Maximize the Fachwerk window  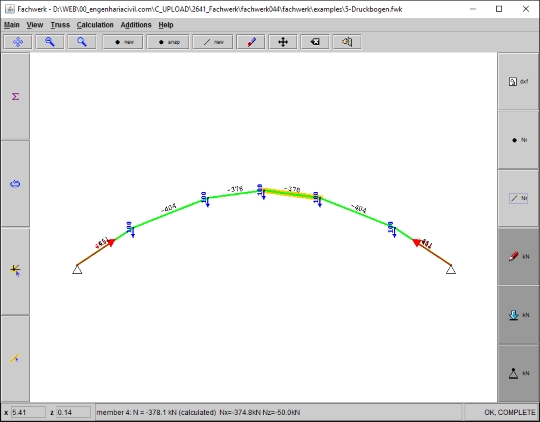coord(499,9)
